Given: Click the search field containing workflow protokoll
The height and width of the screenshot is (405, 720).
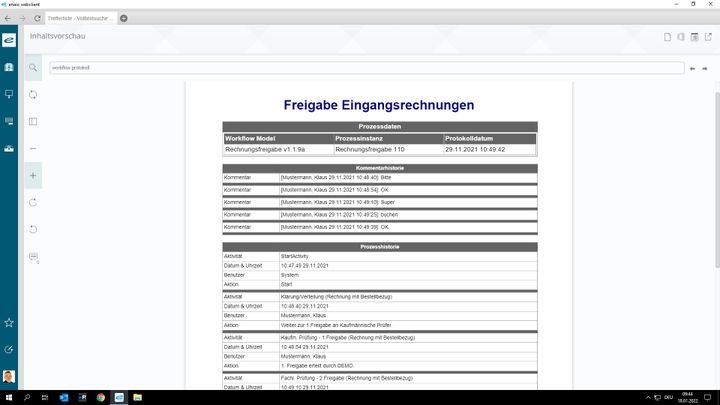Looking at the screenshot, I should pyautogui.click(x=366, y=68).
